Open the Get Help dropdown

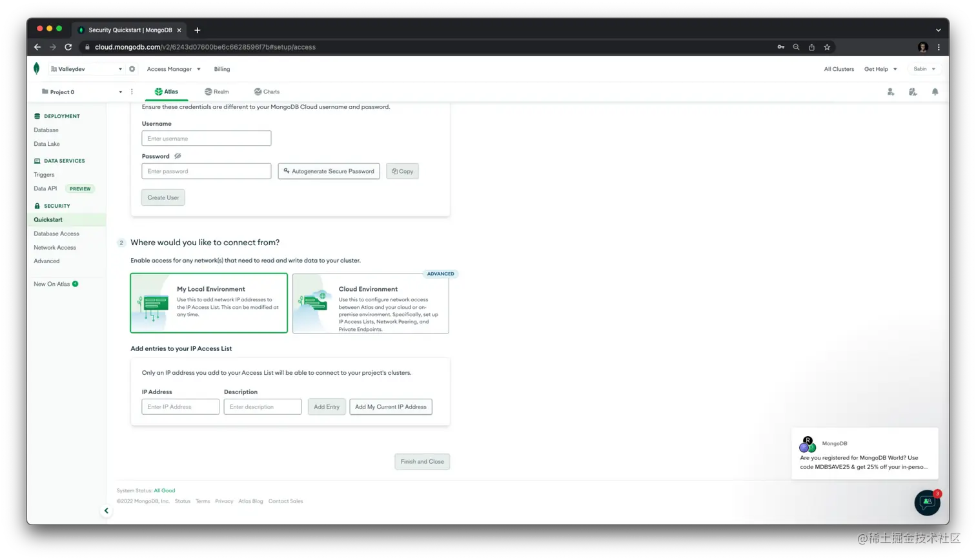tap(880, 69)
